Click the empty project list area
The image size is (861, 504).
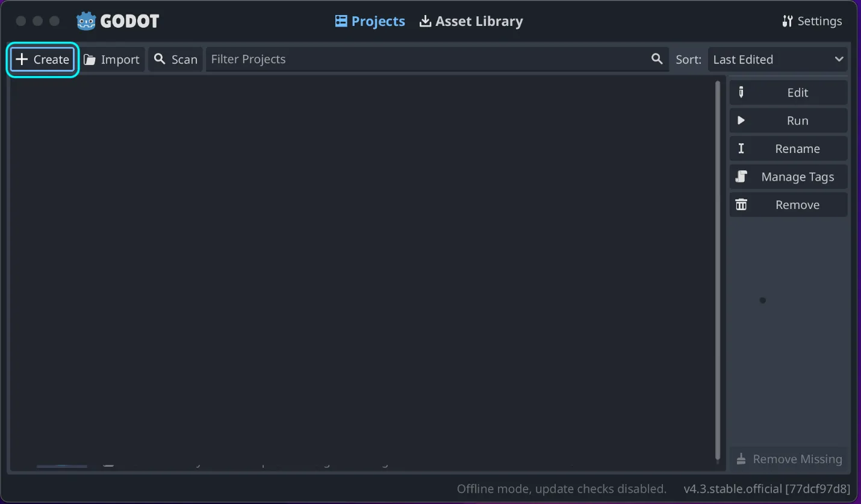point(361,271)
